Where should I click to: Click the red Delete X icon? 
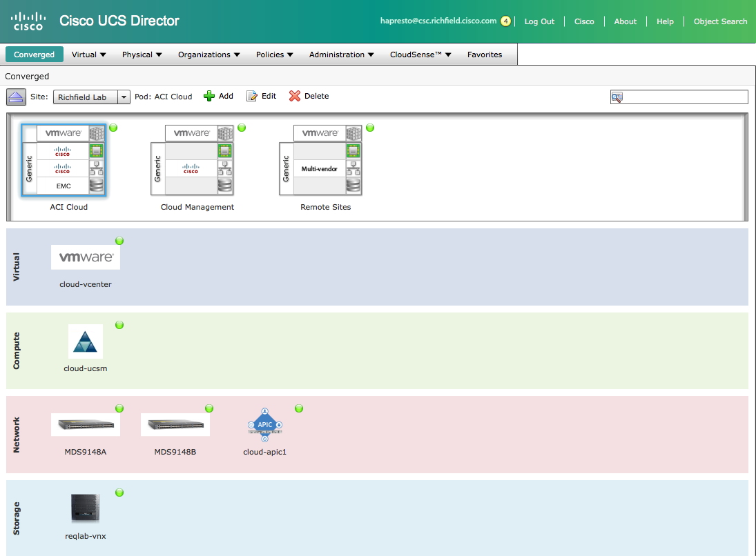pyautogui.click(x=295, y=96)
